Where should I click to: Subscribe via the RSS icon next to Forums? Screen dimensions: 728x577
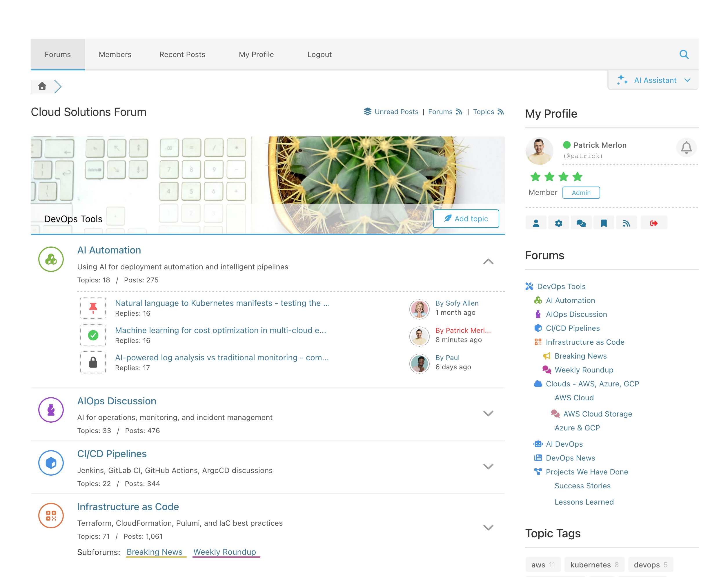(459, 112)
